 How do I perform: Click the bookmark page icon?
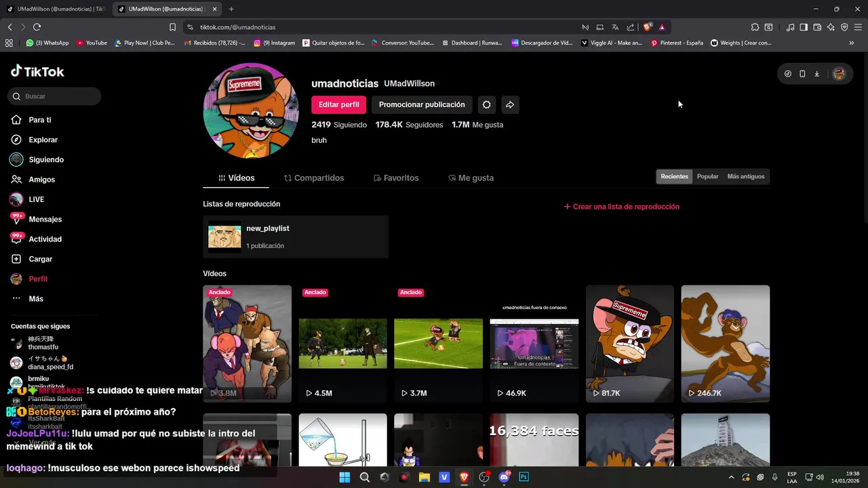click(x=172, y=27)
